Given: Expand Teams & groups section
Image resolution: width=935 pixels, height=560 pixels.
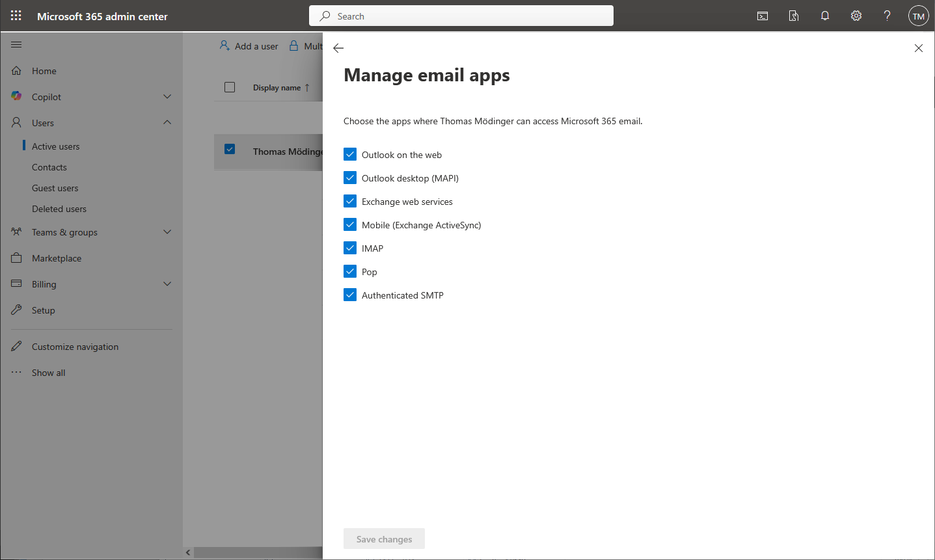Looking at the screenshot, I should [x=167, y=232].
